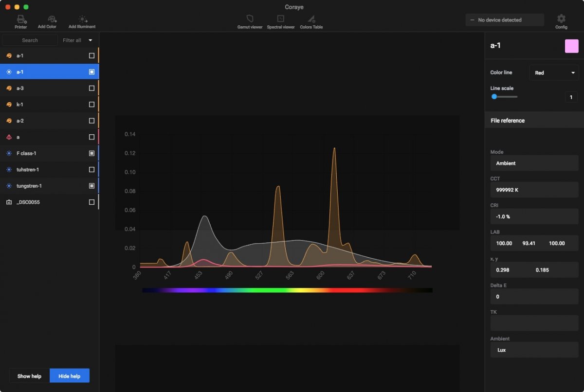Click the Search input field
The height and width of the screenshot is (392, 584).
click(30, 40)
